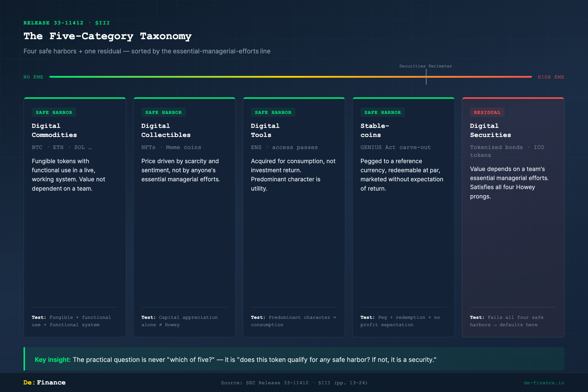
Task: Click the GENIUS Act carve-out subtitle
Action: (395, 147)
